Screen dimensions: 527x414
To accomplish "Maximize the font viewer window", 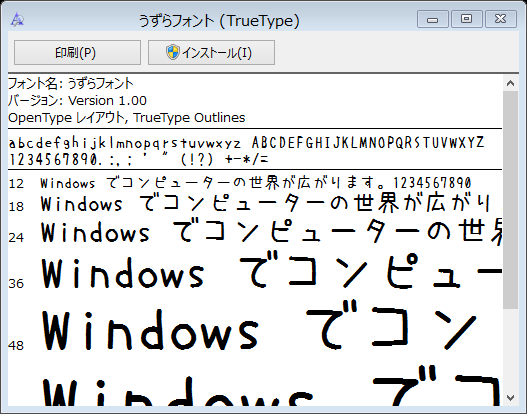I will pos(467,19).
